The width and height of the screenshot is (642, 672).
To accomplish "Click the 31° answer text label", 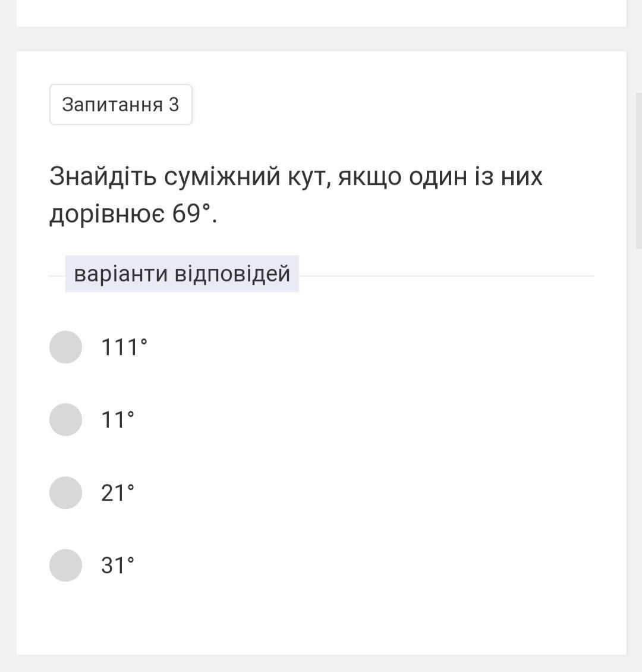I will tap(118, 566).
